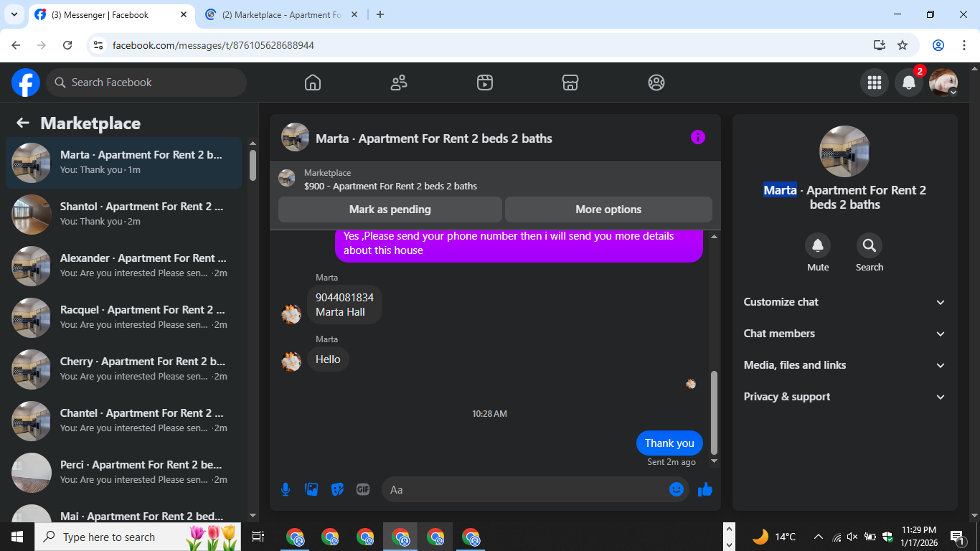Image resolution: width=980 pixels, height=551 pixels.
Task: Reload the page
Action: point(67,45)
